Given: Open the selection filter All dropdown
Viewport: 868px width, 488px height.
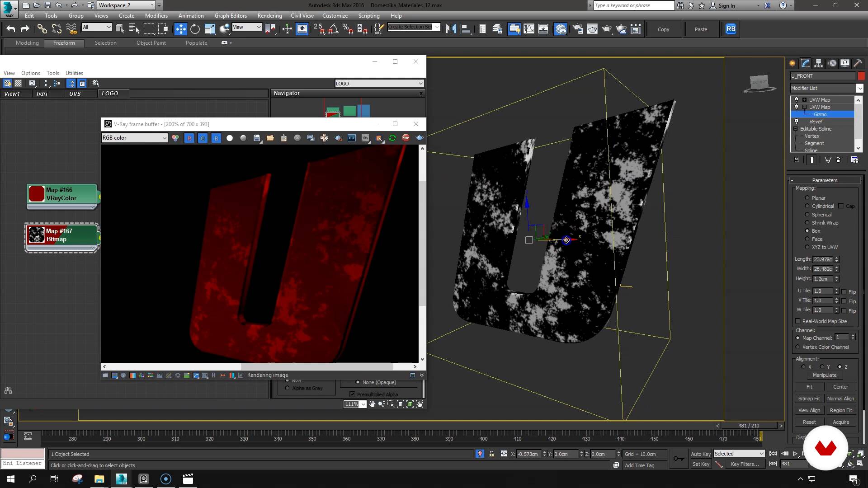Looking at the screenshot, I should coord(97,27).
